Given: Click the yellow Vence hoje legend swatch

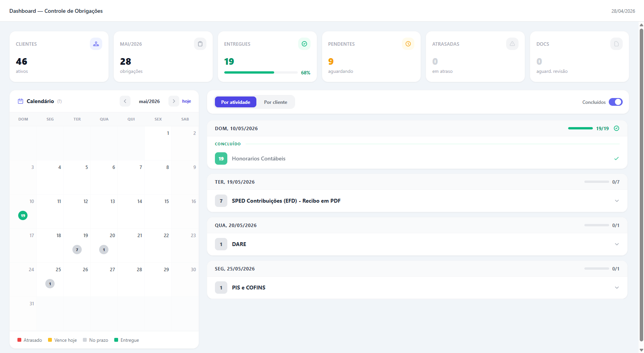Looking at the screenshot, I should click(x=50, y=340).
